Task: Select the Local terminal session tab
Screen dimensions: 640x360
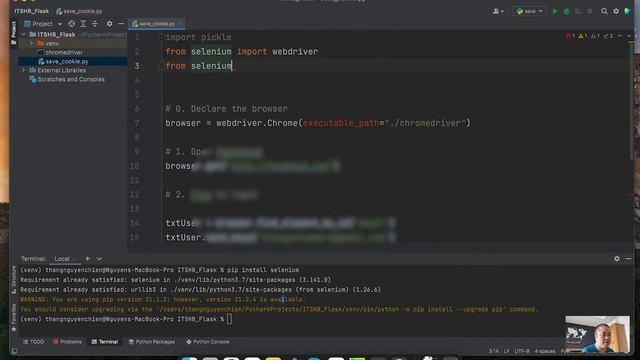Action: pos(62,259)
